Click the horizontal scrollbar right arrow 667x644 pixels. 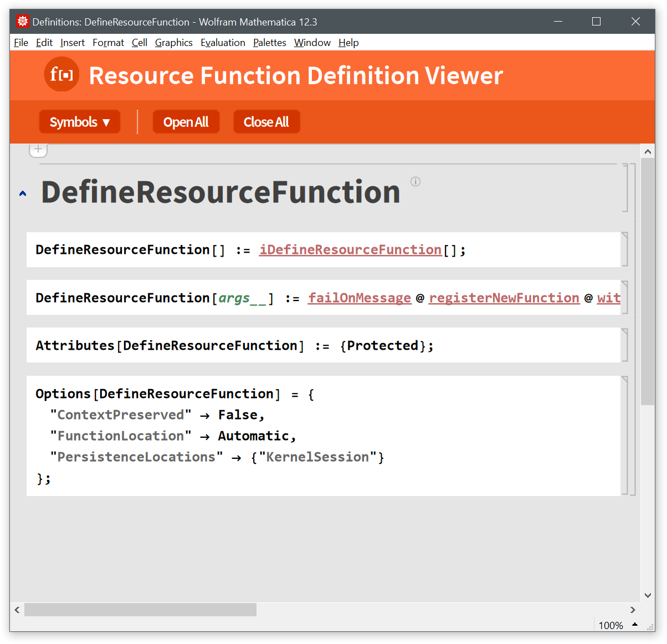click(x=633, y=610)
